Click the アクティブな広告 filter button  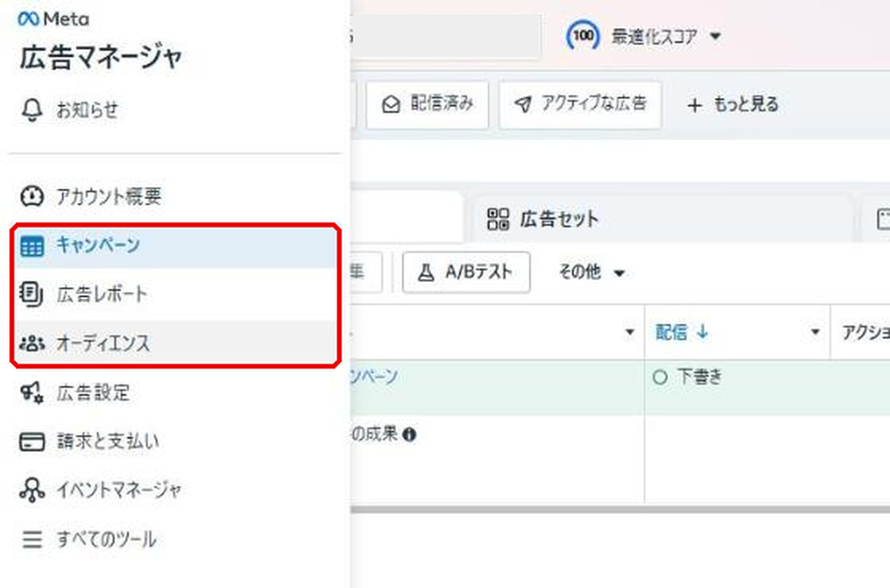pos(580,104)
